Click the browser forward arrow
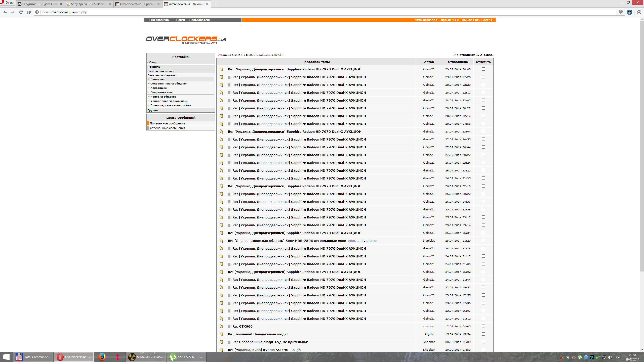This screenshot has height=362, width=644. [13, 12]
